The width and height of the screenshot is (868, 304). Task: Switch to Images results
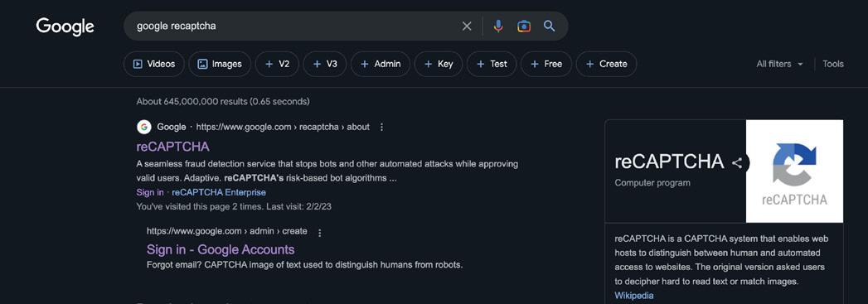point(220,64)
